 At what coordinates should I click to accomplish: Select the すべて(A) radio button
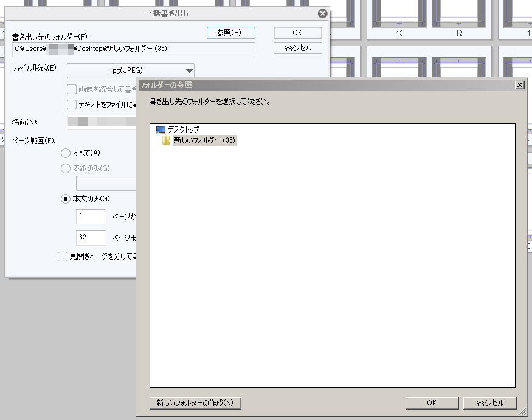(x=66, y=153)
